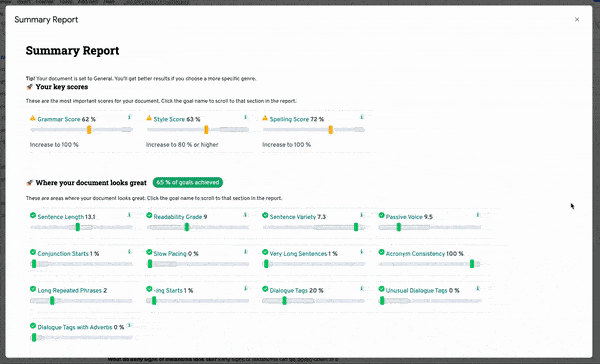Click the info icon beside Passive Voice
Viewport: 600px width, 364px height.
click(x=478, y=215)
